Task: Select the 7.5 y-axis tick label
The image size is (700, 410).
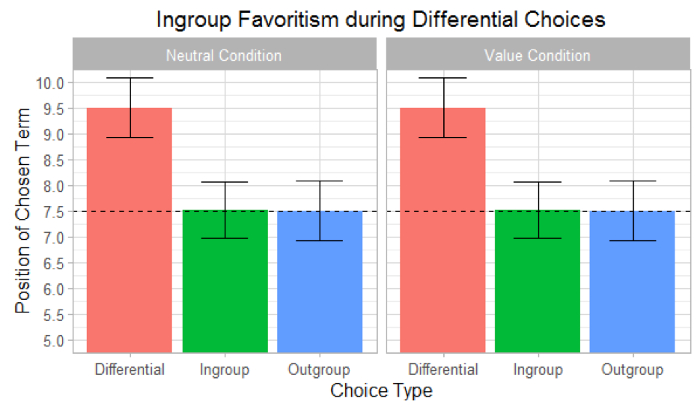Action: click(53, 211)
